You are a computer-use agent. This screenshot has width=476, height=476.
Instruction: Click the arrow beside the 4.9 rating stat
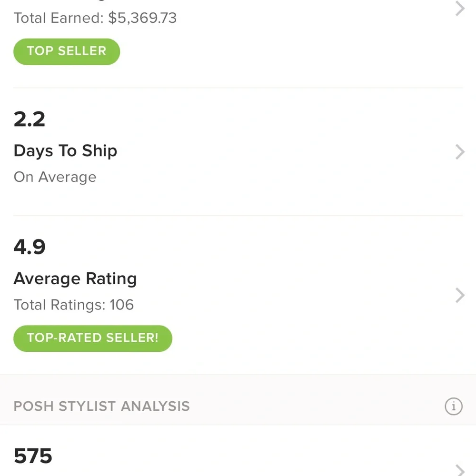[x=459, y=295]
